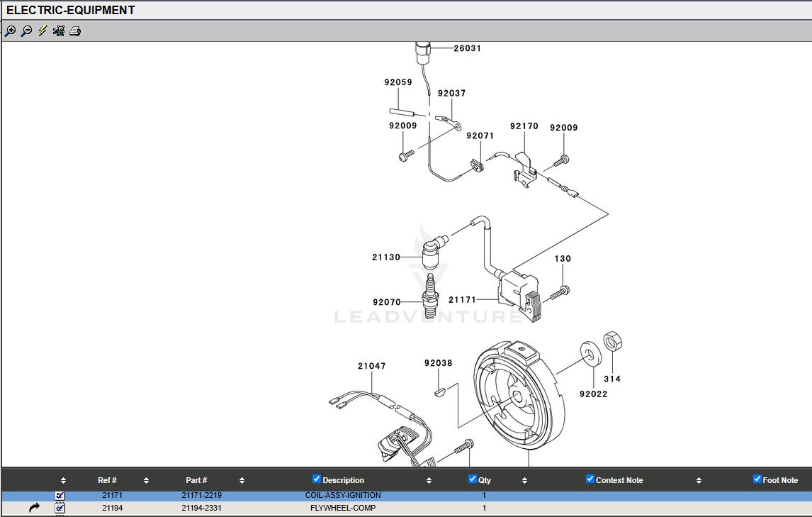Screen dimensions: 812x517
Task: Click the Ref # column header
Action: click(x=107, y=481)
